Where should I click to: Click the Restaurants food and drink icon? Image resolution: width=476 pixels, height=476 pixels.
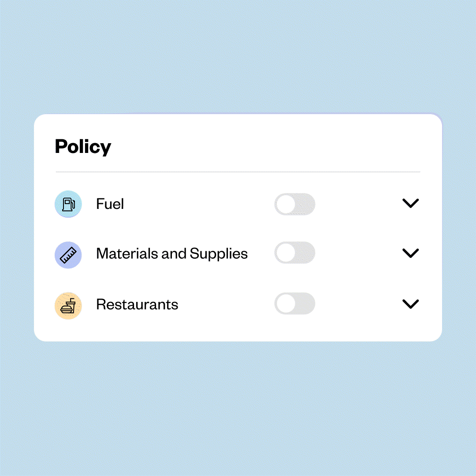[68, 305]
